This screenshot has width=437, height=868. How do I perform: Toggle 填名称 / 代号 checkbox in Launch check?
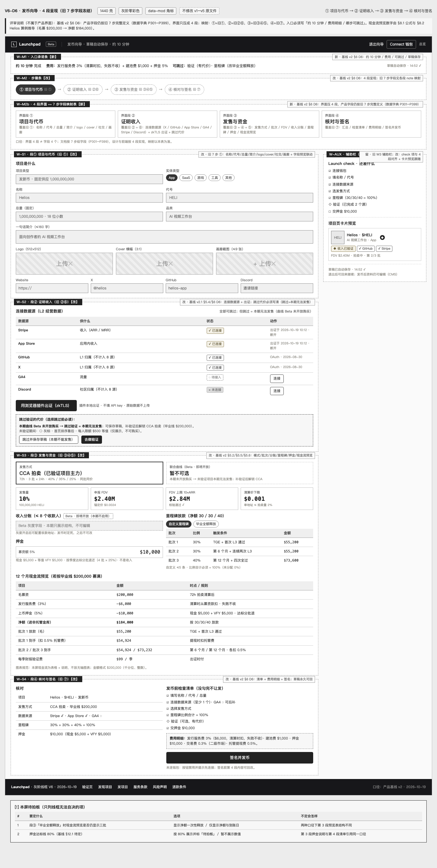(330, 178)
